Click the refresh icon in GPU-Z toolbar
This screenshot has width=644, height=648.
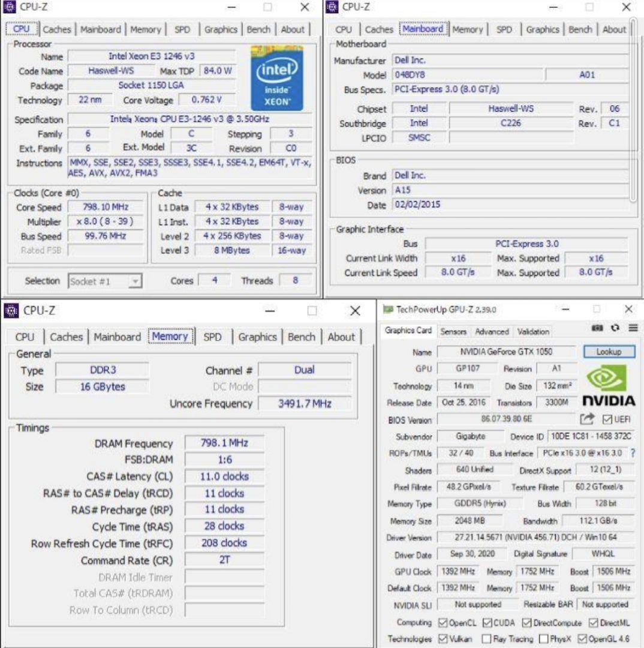(x=615, y=328)
